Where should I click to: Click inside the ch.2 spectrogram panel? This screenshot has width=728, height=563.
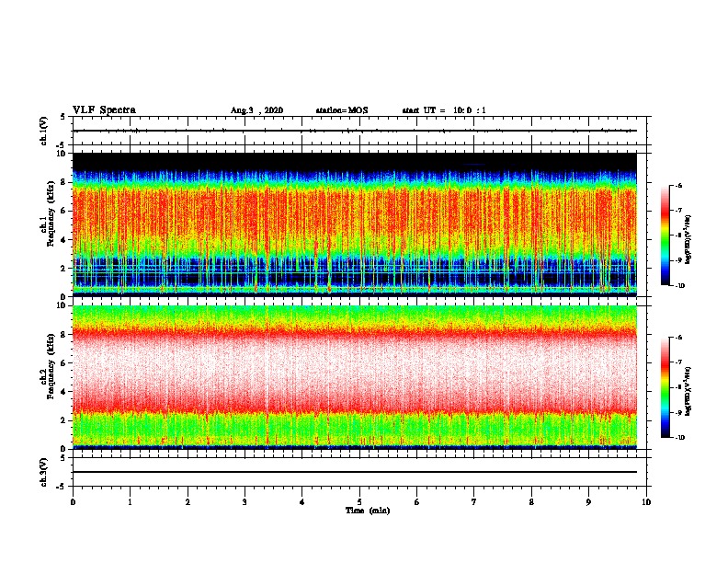click(355, 377)
